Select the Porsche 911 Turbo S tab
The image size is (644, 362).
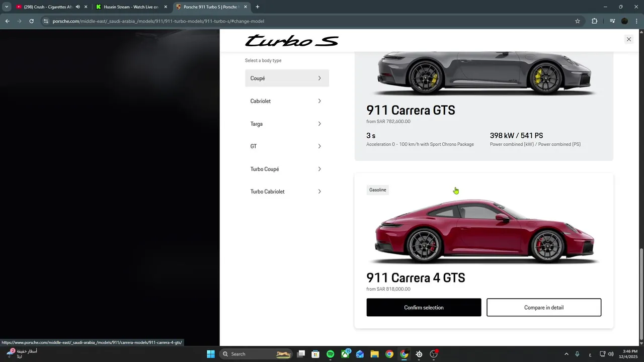pyautogui.click(x=211, y=7)
